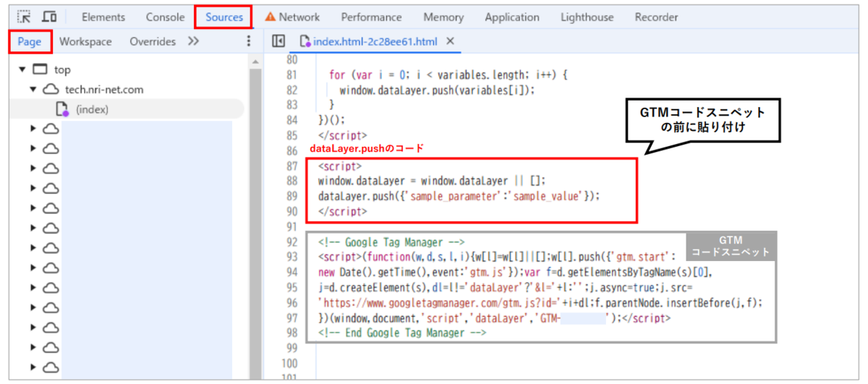Collapse the top frame tree node
Screen dimensions: 868x384
(x=22, y=70)
